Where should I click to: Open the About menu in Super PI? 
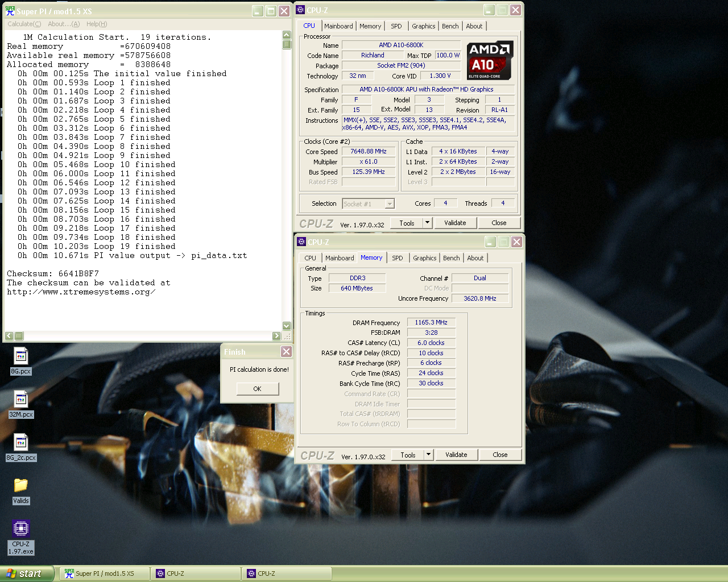coord(64,24)
